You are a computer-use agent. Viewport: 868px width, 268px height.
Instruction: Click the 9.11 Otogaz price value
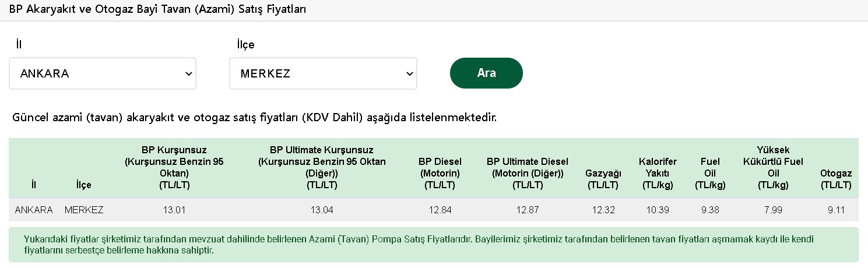[836, 210]
